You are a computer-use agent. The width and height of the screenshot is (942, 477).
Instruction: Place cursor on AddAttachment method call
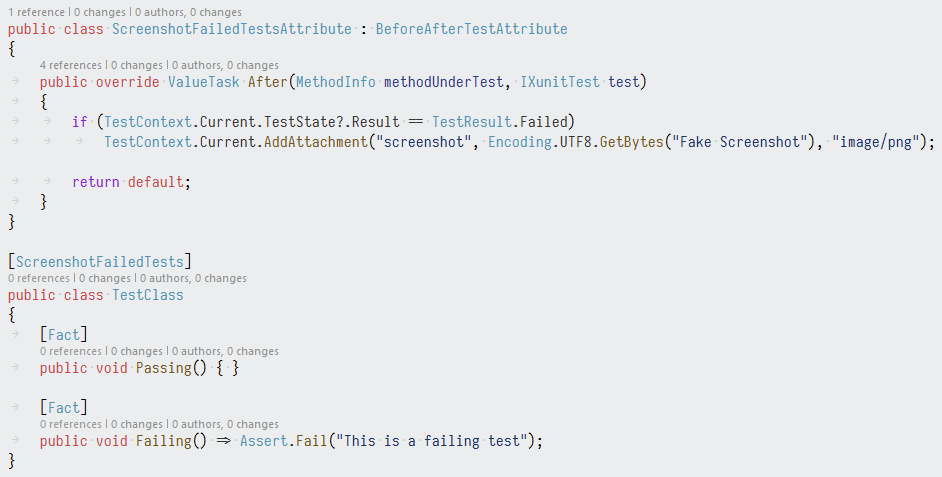[315, 142]
